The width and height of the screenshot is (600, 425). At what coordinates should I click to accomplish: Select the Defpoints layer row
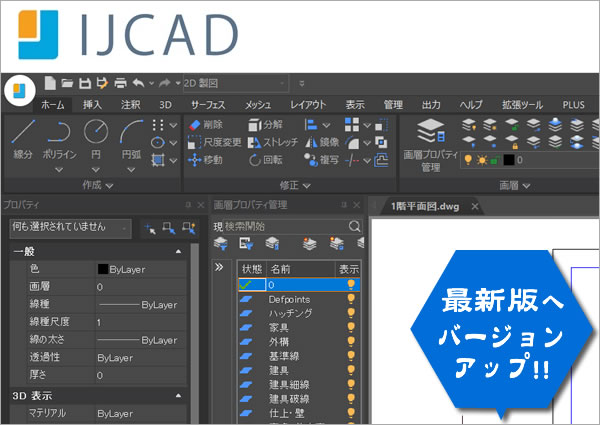298,299
